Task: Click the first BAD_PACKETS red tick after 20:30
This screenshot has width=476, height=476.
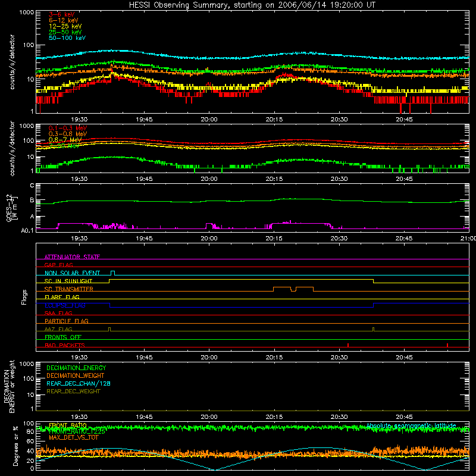Action: coord(348,345)
